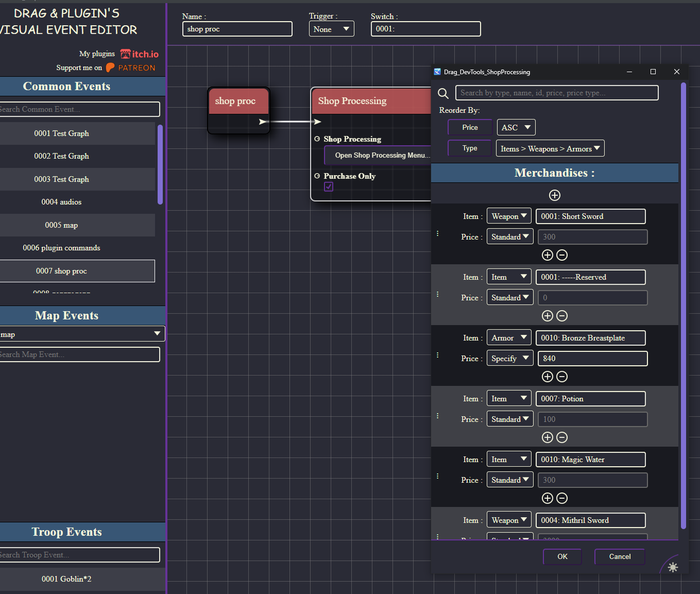Select common event 0007 shop proc

(78, 271)
